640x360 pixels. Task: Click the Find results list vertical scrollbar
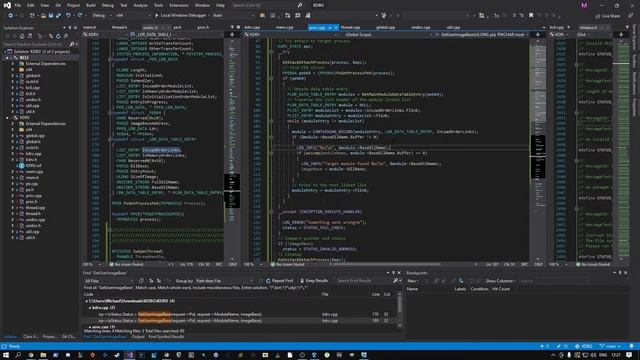[399, 309]
